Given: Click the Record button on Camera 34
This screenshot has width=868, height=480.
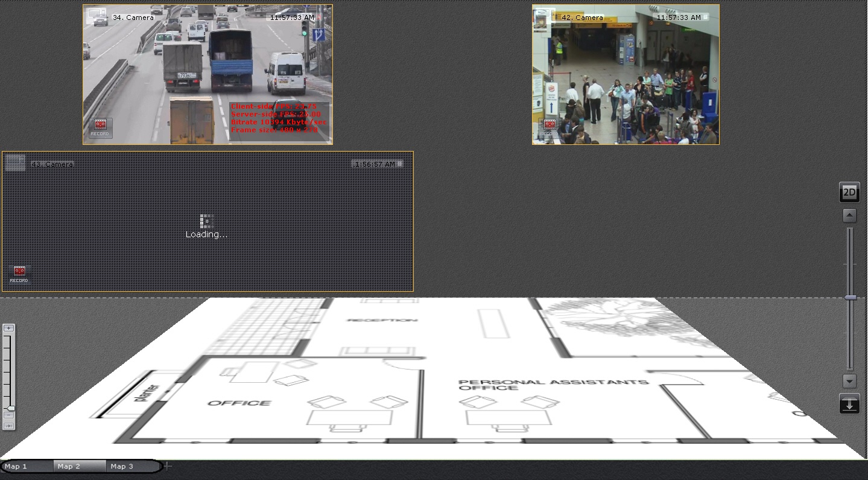Looking at the screenshot, I should click(x=100, y=127).
